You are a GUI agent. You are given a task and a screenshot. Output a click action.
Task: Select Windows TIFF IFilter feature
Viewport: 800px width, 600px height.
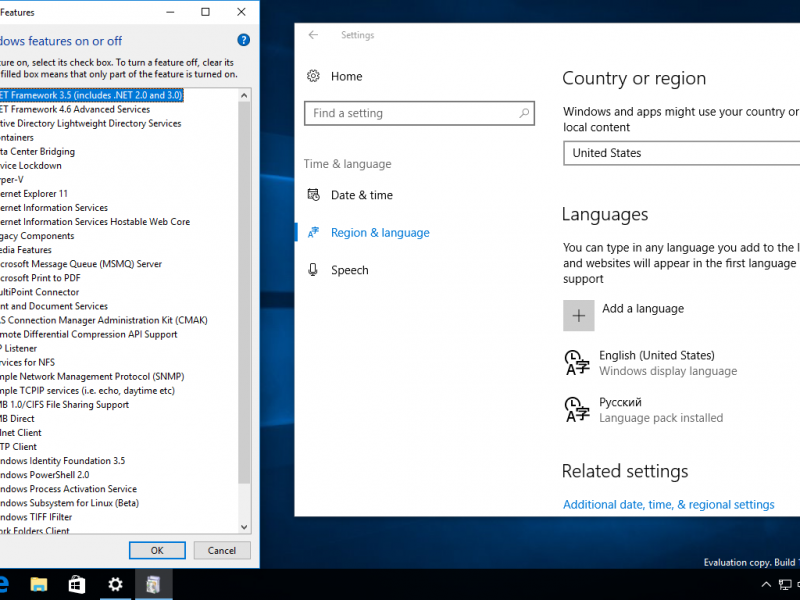(36, 517)
